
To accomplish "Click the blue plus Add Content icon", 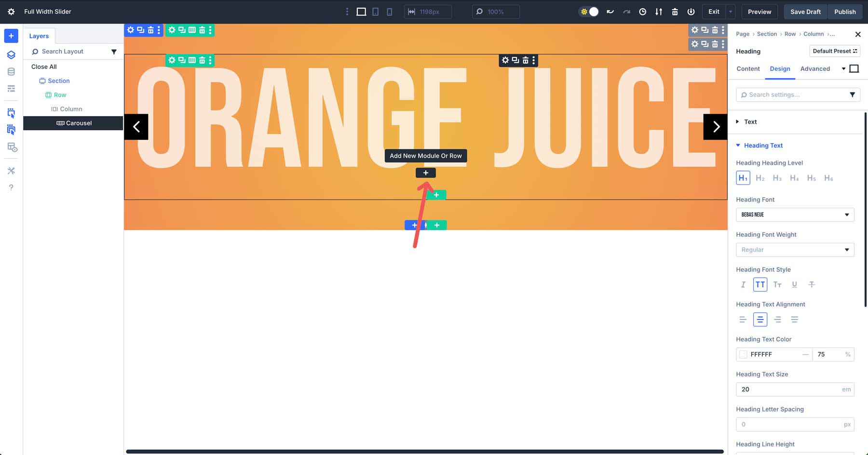I will coord(11,36).
